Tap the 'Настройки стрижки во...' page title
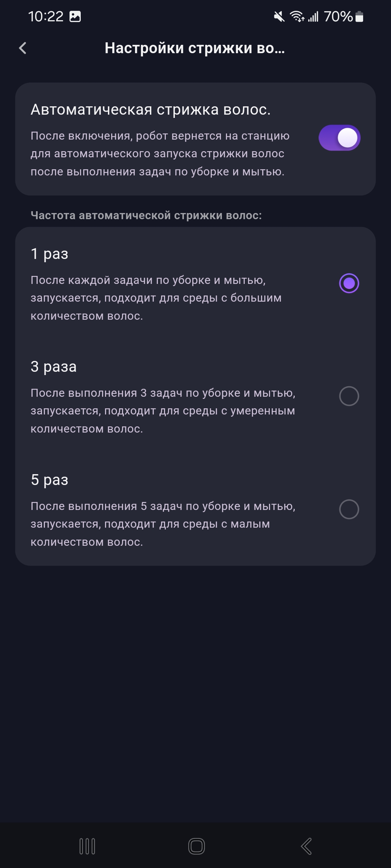Screen dimensions: 391x868 tap(195, 48)
